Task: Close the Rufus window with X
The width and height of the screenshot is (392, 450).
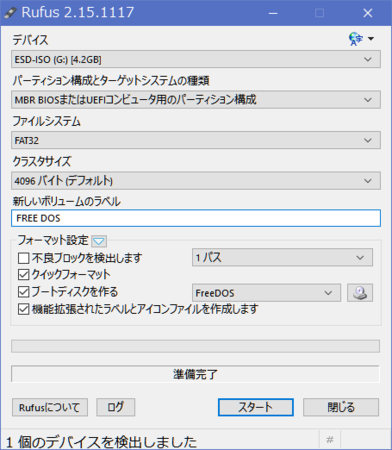Action: 368,13
